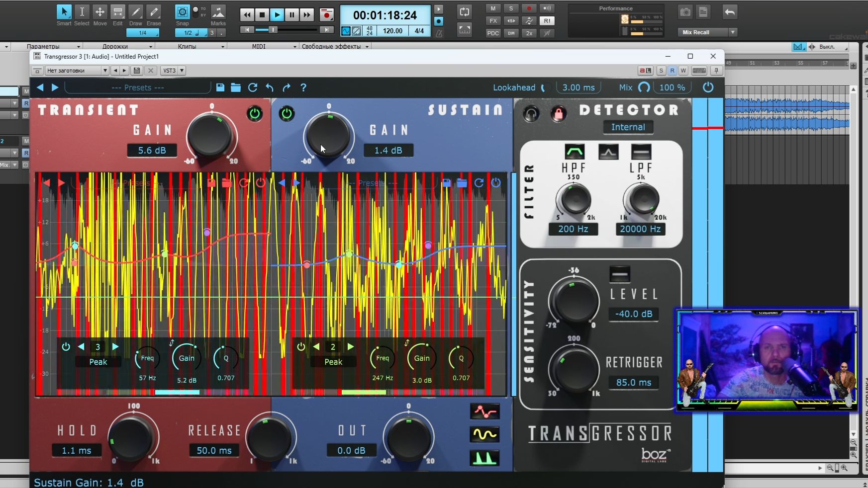Open the Выкл. dropdown in track view
This screenshot has height=488, width=868.
833,47
